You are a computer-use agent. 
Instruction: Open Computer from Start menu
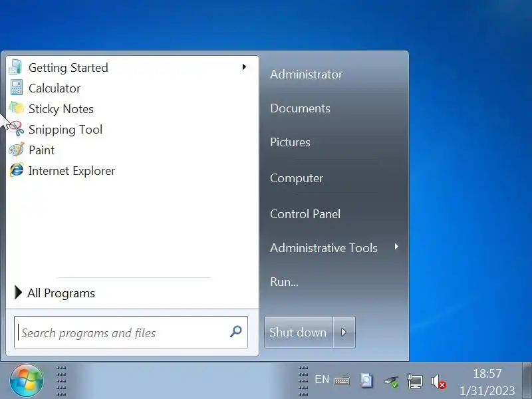pos(297,178)
